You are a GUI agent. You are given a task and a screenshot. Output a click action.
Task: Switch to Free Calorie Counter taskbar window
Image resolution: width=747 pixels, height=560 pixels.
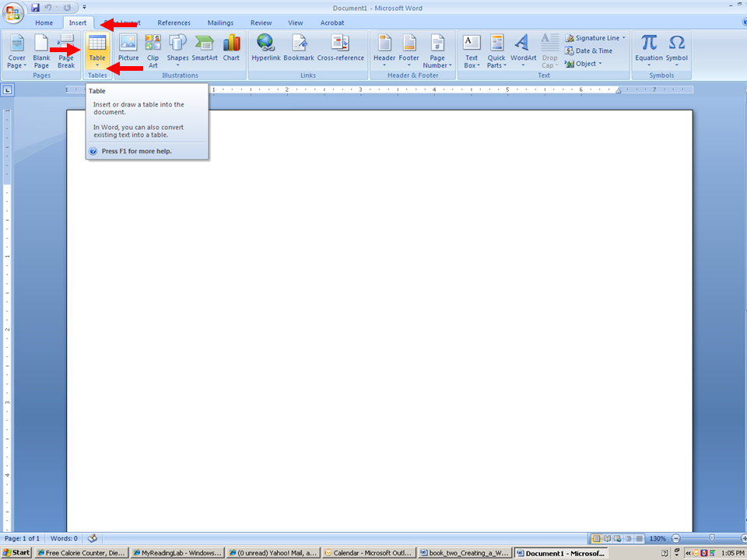click(82, 553)
